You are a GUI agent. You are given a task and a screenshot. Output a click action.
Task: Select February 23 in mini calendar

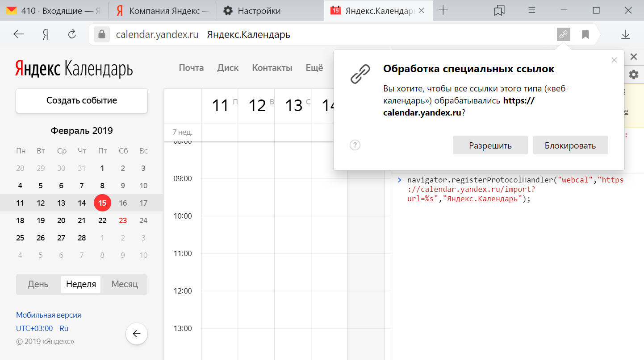point(123,220)
